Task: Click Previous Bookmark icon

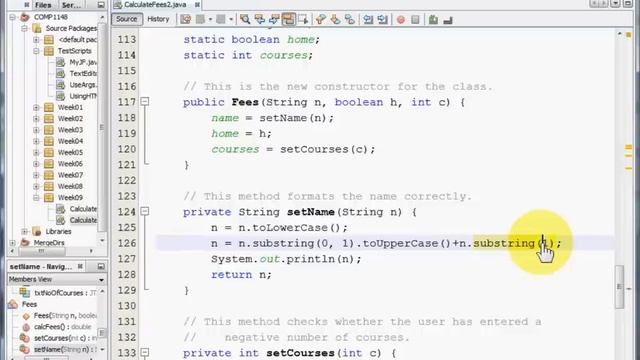Action: (x=321, y=19)
